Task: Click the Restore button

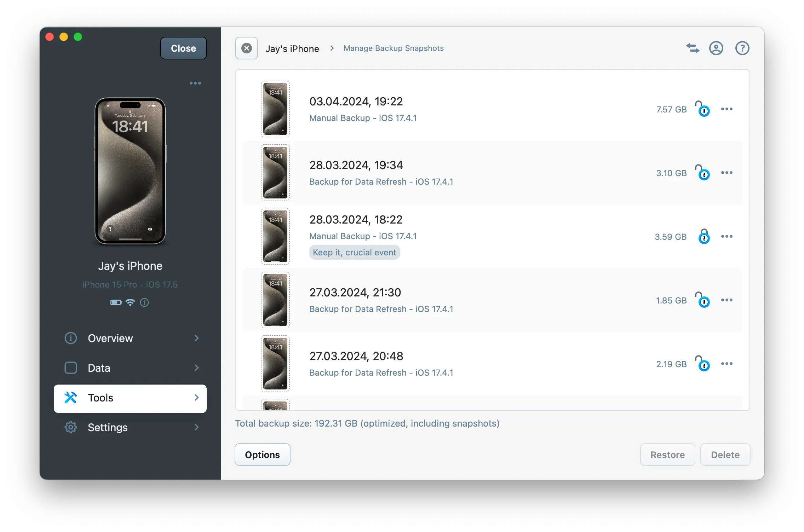Action: point(667,455)
